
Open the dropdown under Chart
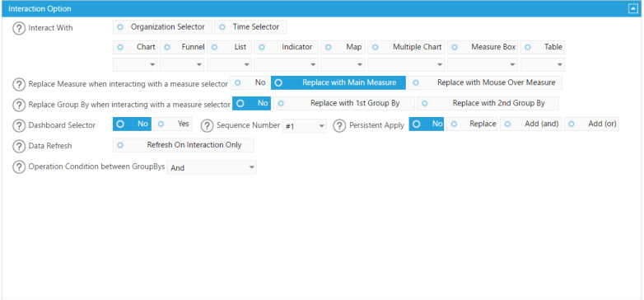[x=135, y=64]
